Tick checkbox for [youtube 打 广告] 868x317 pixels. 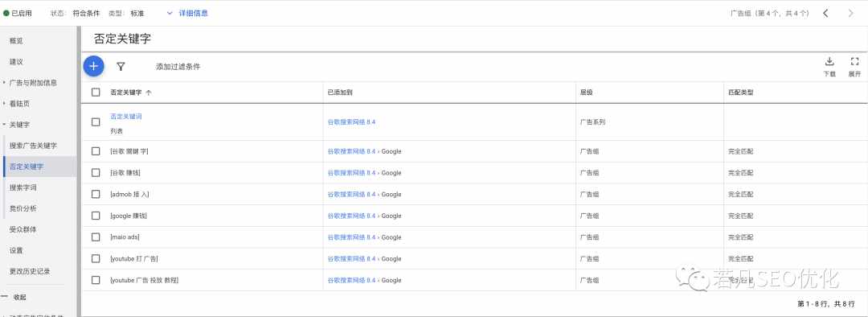click(96, 259)
